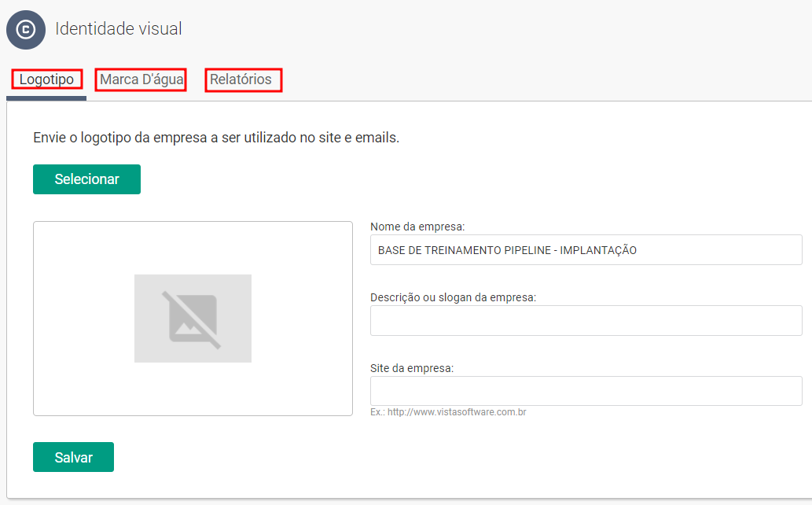
Task: Click the Descrição ou slogan input field
Action: coord(586,321)
